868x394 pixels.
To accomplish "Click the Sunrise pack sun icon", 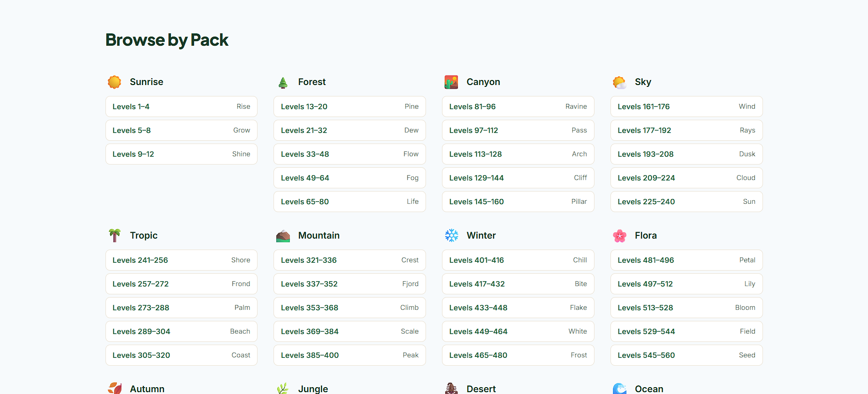I will pyautogui.click(x=114, y=82).
